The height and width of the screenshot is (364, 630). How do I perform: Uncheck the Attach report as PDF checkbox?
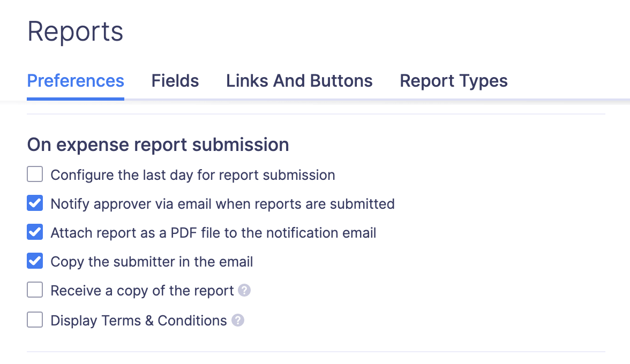pos(35,233)
